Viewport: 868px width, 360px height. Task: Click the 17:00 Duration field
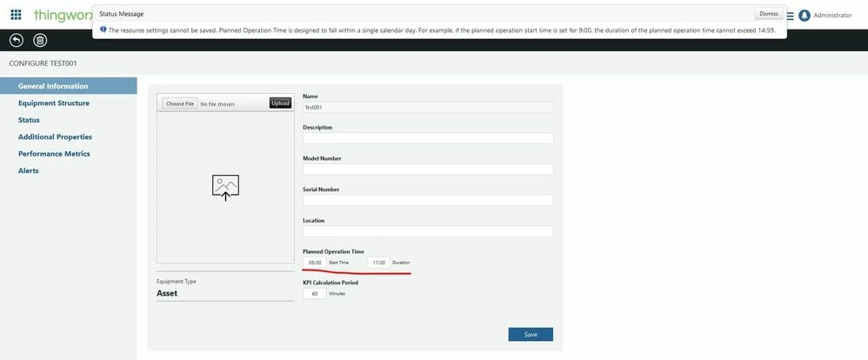click(x=378, y=263)
